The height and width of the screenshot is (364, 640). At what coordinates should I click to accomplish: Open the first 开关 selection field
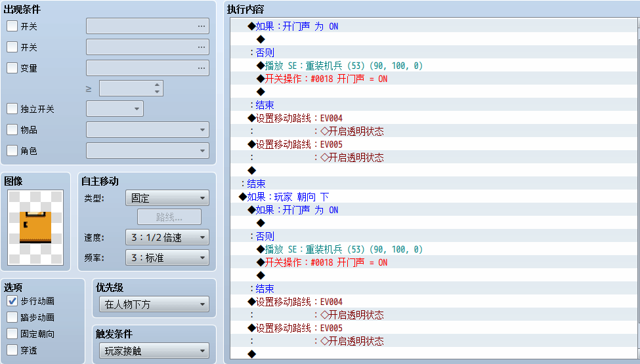coord(148,26)
